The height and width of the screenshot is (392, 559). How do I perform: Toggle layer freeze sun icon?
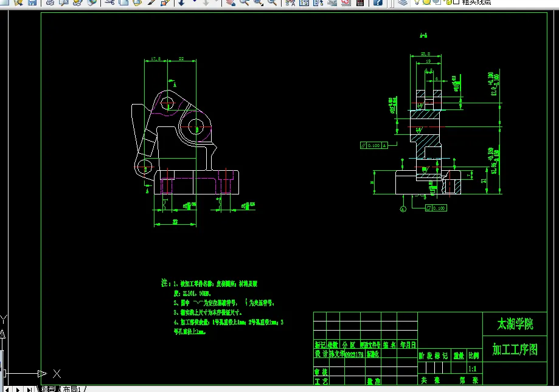(426, 2)
